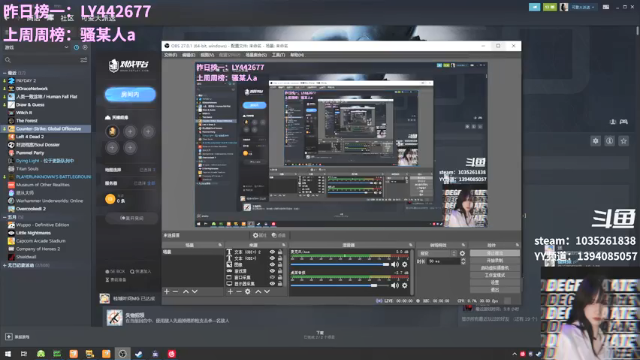Open the Steam account name dropdown at top right
The width and height of the screenshot is (640, 360).
(582, 7)
